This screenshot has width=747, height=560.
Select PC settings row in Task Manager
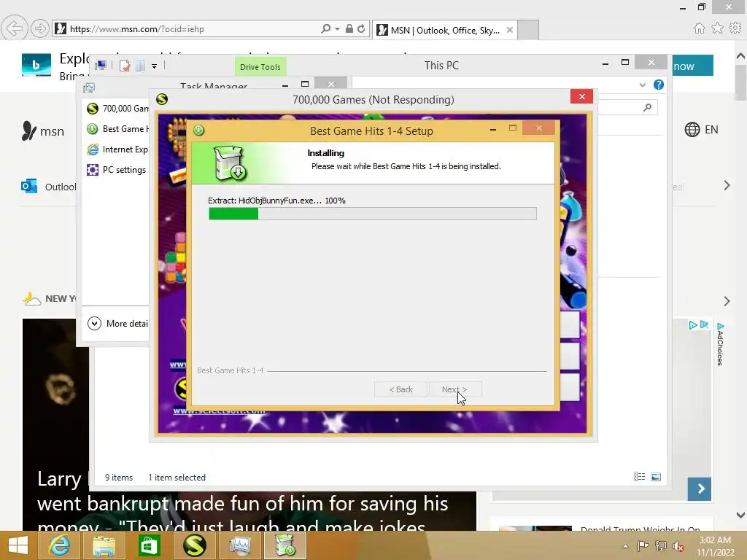point(116,169)
